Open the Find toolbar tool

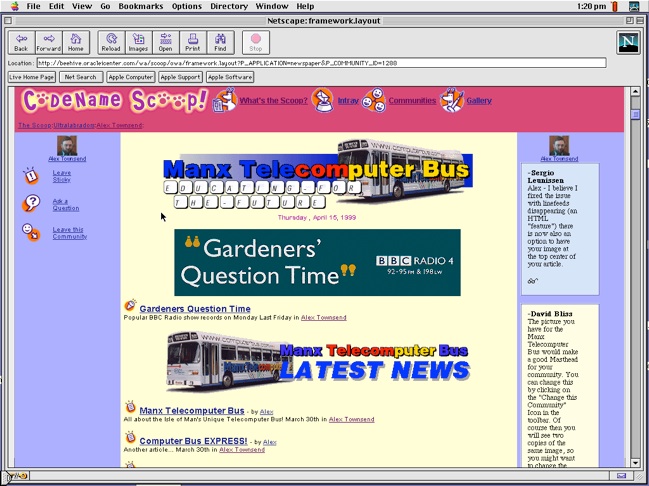coord(220,42)
